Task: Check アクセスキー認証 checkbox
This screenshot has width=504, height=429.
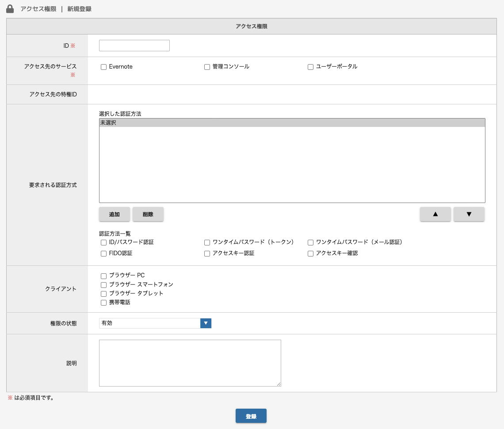Action: pos(207,254)
